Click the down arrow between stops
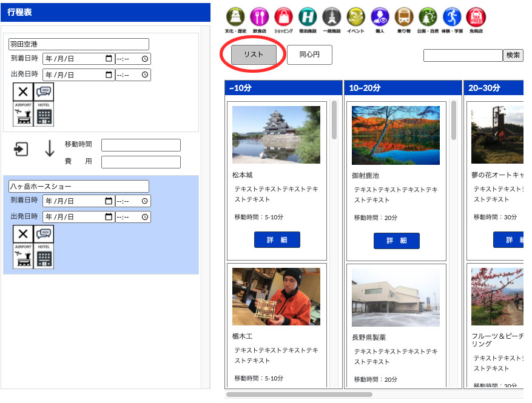Image resolution: width=532 pixels, height=403 pixels. tap(50, 148)
